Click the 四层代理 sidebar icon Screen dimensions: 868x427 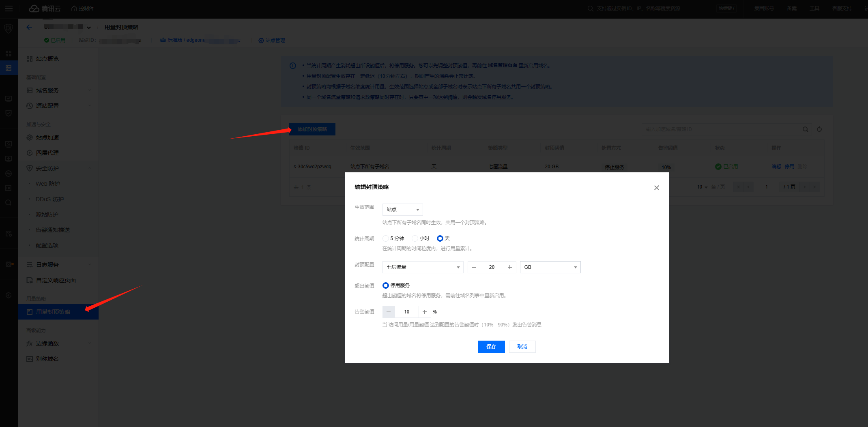(x=30, y=153)
